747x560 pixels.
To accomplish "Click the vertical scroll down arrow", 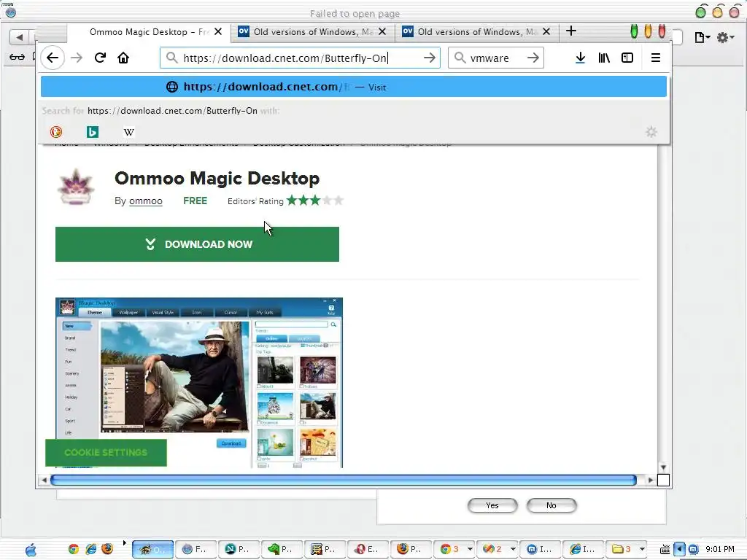I will point(663,467).
